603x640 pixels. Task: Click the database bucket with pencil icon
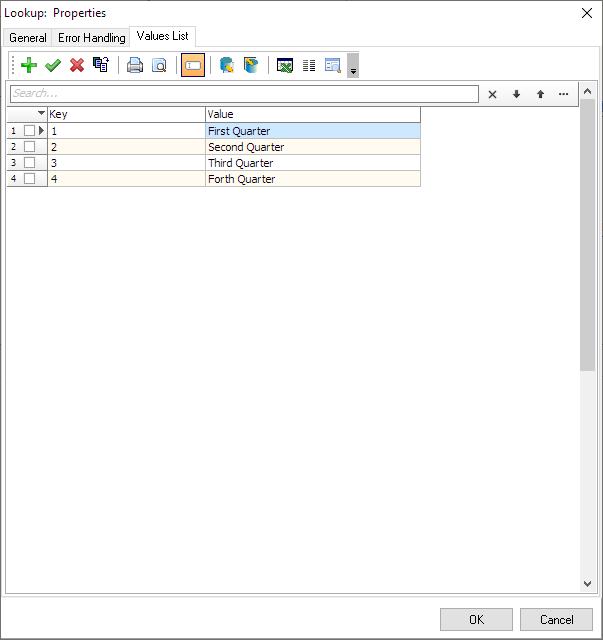coord(251,65)
